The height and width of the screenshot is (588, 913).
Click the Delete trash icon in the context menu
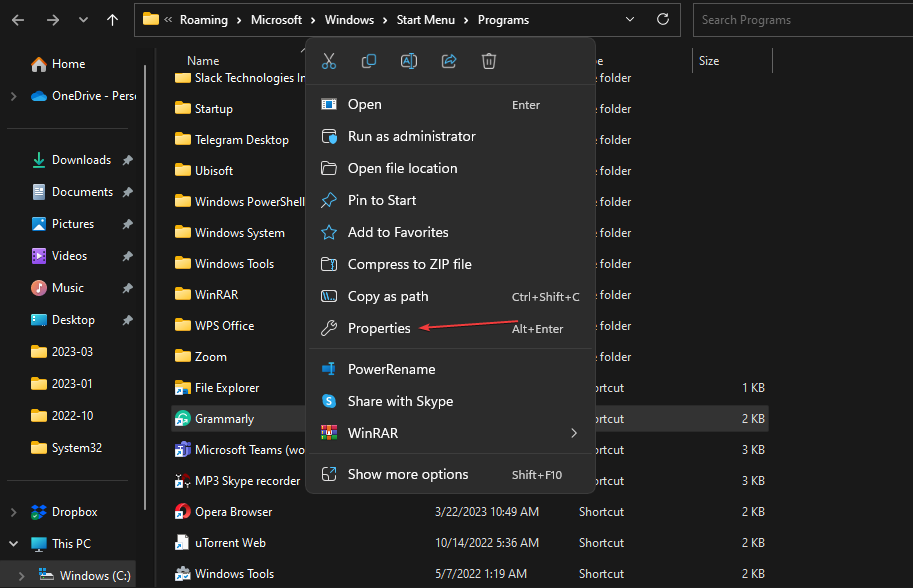(x=488, y=61)
